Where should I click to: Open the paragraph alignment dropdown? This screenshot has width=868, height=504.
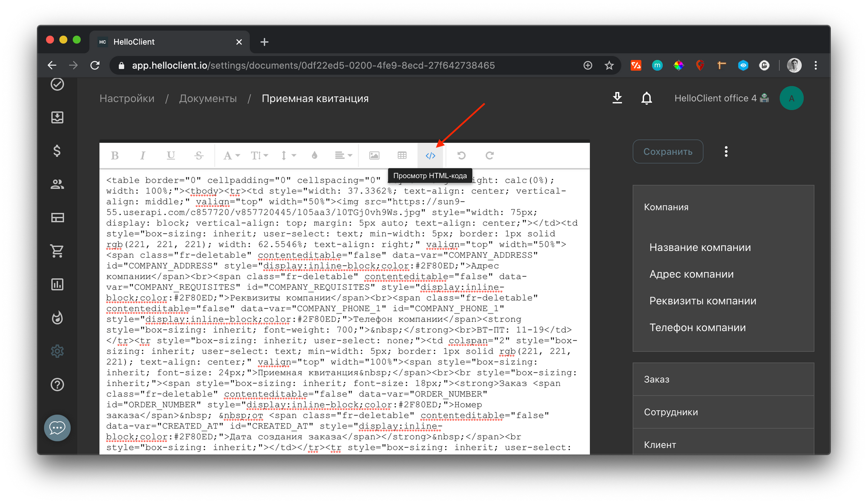coord(343,155)
